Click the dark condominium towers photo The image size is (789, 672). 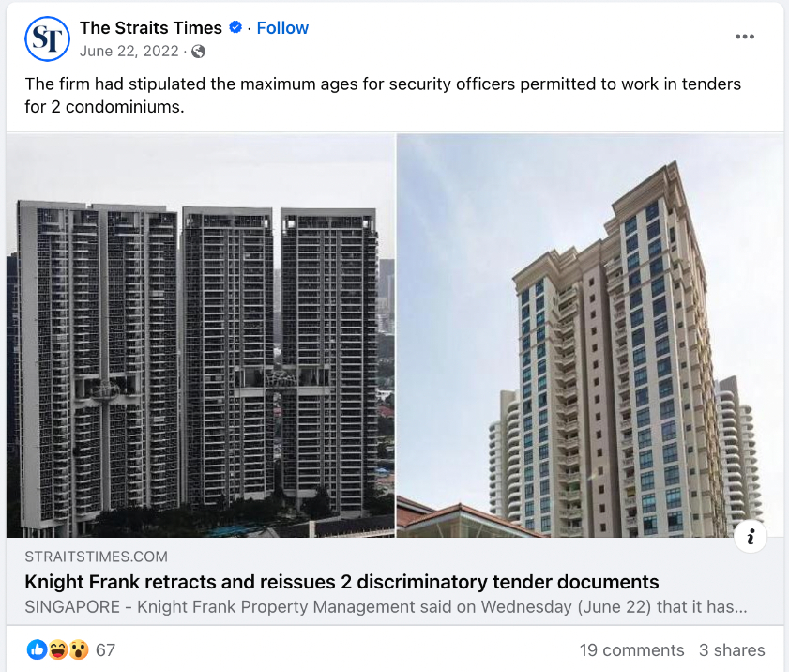200,335
